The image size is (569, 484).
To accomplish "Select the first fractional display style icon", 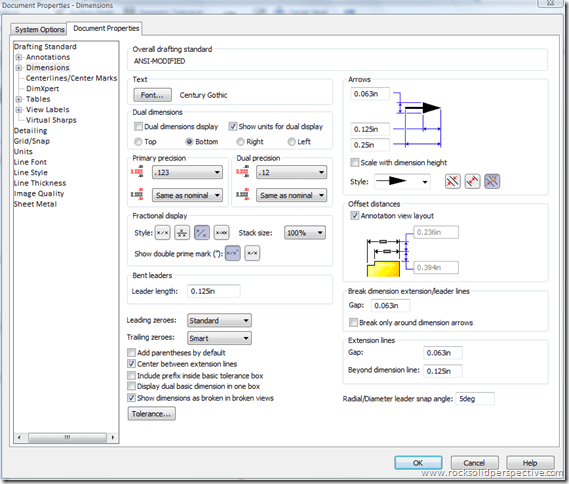I will coord(162,233).
